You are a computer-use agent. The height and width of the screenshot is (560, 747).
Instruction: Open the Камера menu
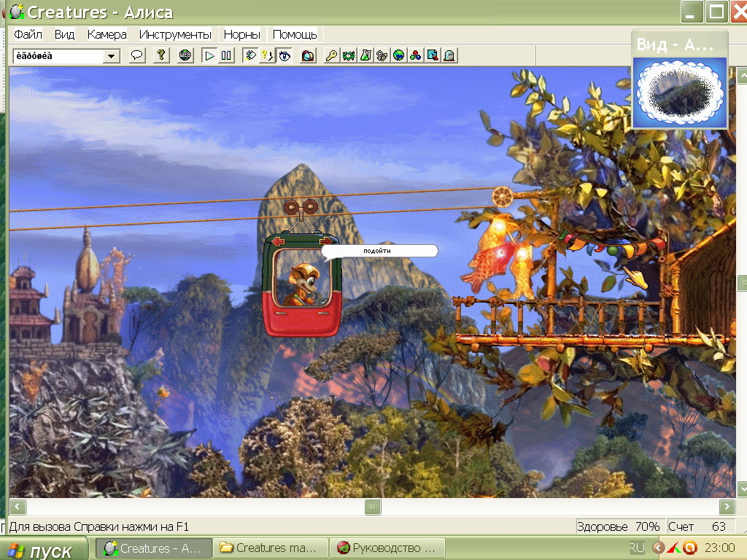pos(107,34)
